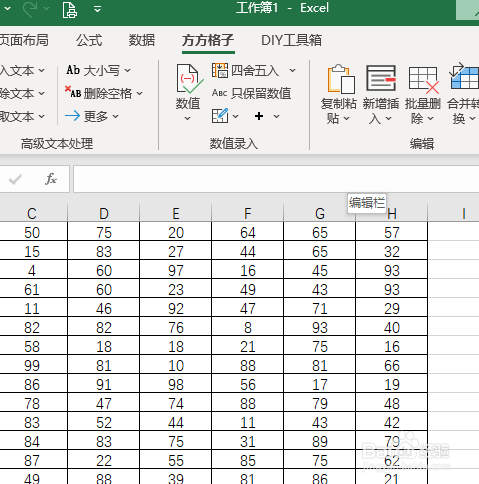This screenshot has height=484, width=479.
Task: Click the 新增插入 icon
Action: (x=381, y=78)
